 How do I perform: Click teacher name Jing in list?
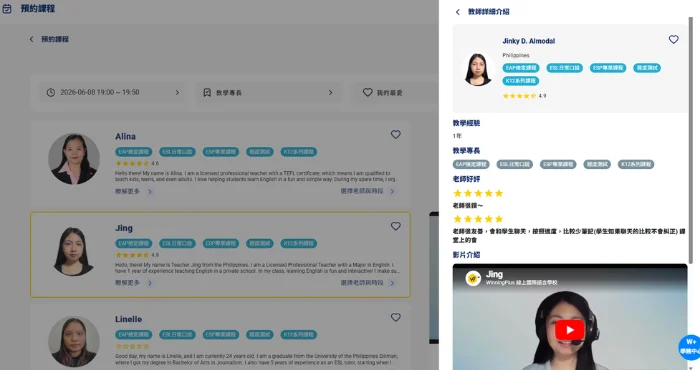124,228
